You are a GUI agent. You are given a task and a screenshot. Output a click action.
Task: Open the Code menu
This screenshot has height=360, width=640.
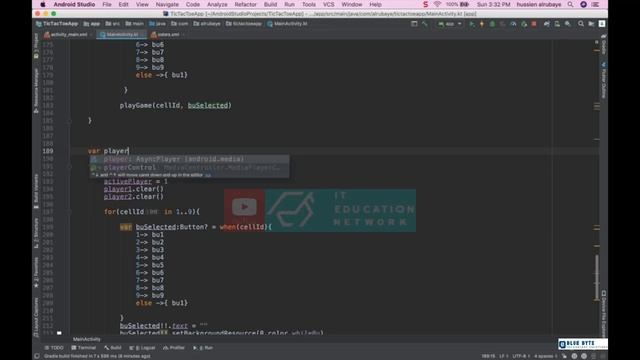pyautogui.click(x=193, y=4)
